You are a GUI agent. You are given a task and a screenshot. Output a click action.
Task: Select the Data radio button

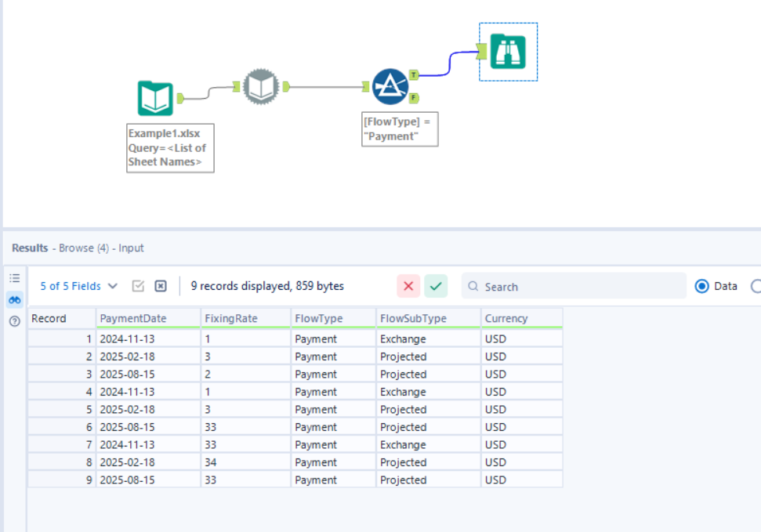[703, 287]
